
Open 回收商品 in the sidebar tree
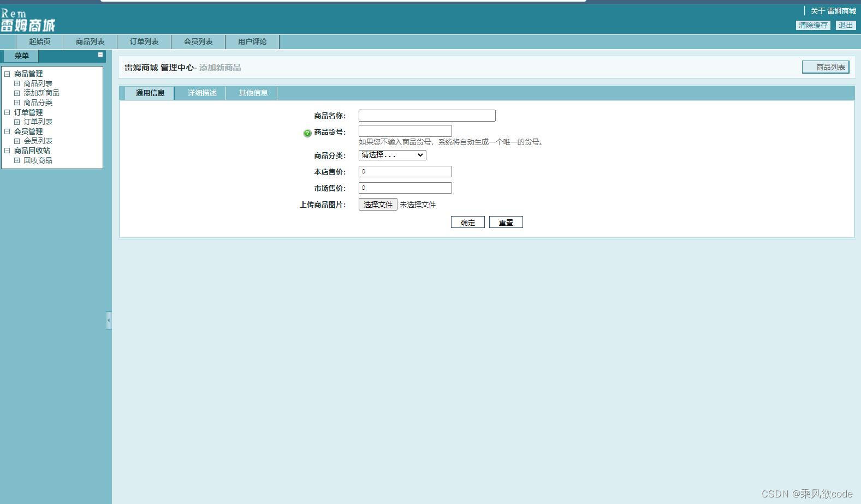(38, 160)
